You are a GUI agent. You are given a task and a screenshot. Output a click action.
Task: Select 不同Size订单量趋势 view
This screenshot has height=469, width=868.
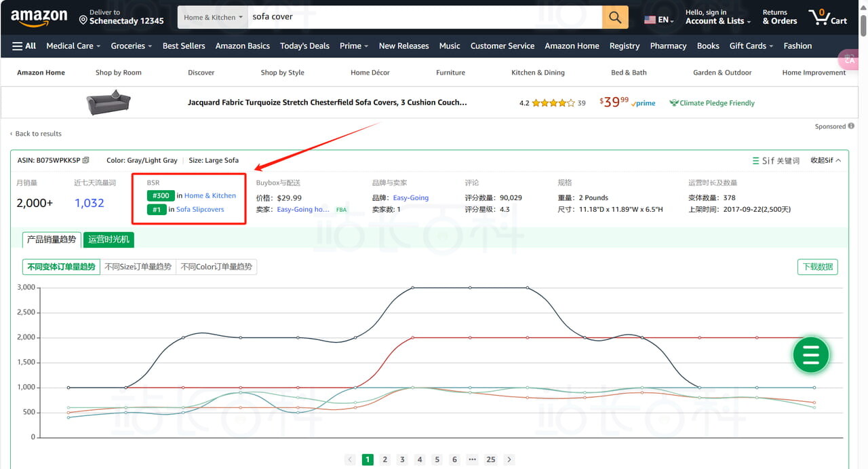tap(138, 267)
